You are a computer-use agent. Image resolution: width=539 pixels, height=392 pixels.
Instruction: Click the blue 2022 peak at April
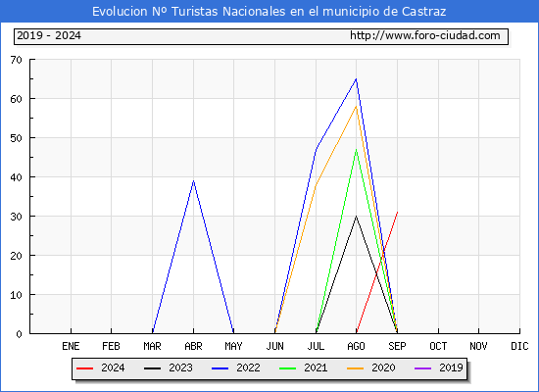193,181
